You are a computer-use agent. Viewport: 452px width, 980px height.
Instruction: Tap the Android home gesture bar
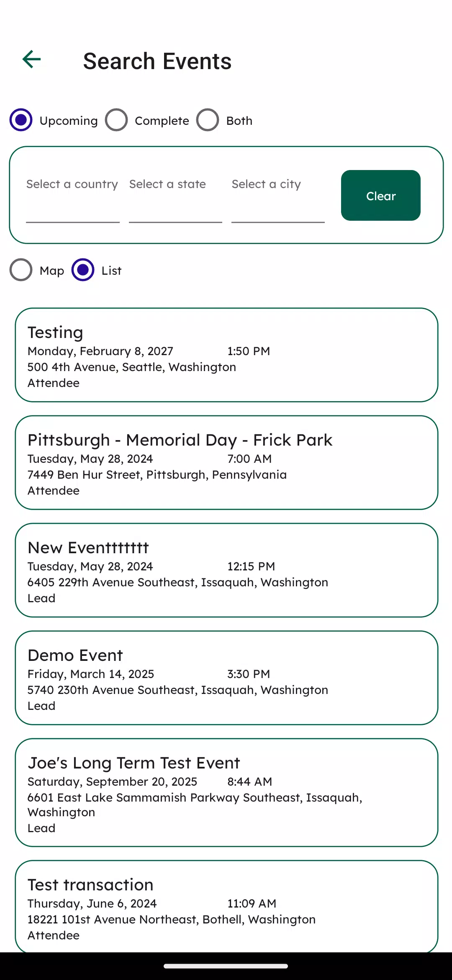pos(226,966)
